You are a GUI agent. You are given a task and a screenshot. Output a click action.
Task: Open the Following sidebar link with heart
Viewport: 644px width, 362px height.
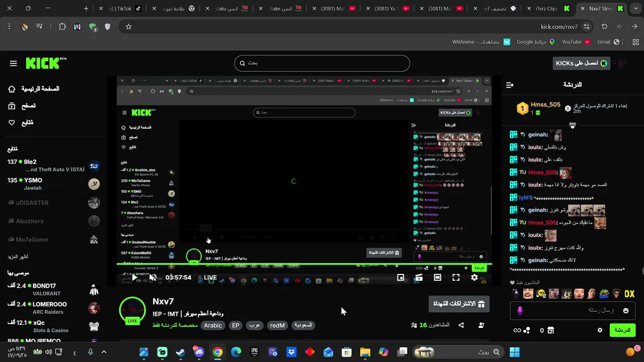(x=21, y=123)
